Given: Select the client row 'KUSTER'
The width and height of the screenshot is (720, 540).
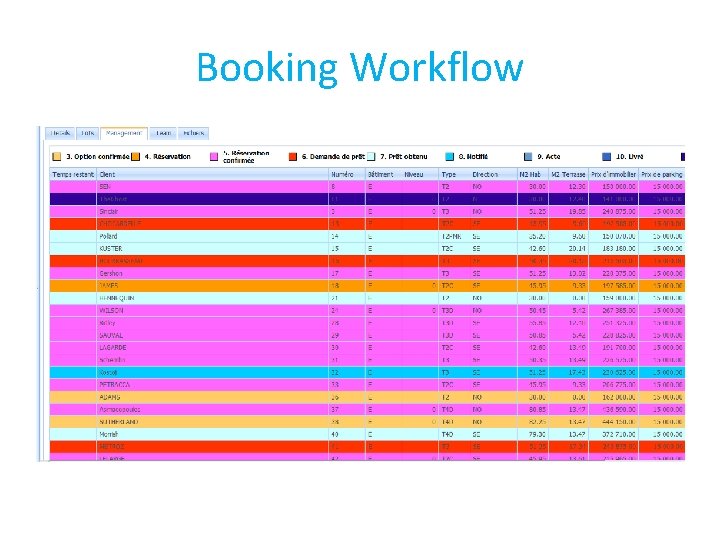Looking at the screenshot, I should pos(367,249).
